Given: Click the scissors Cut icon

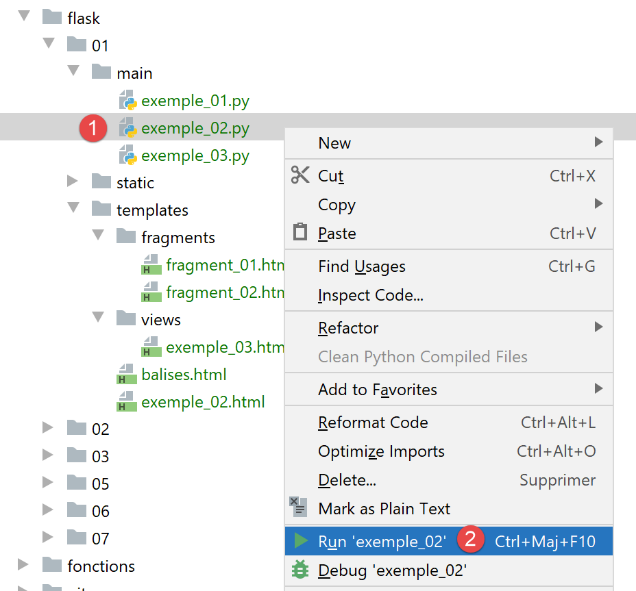Looking at the screenshot, I should coord(300,175).
